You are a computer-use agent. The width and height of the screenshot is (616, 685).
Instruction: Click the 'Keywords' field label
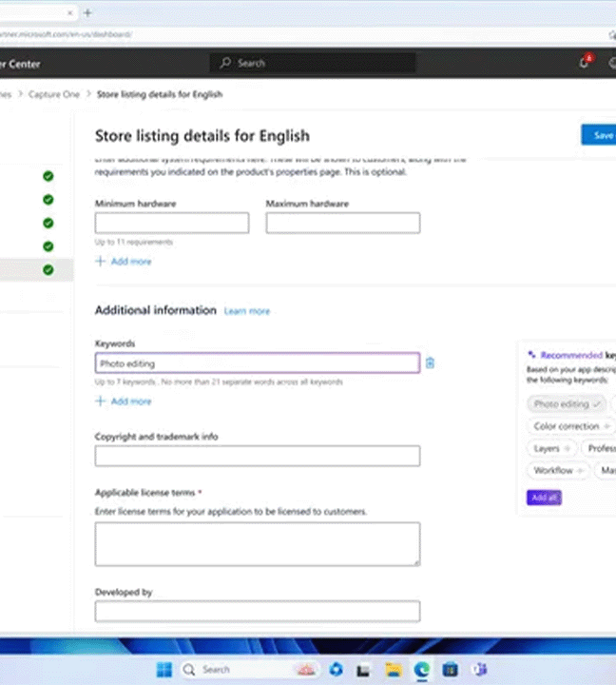pos(115,343)
